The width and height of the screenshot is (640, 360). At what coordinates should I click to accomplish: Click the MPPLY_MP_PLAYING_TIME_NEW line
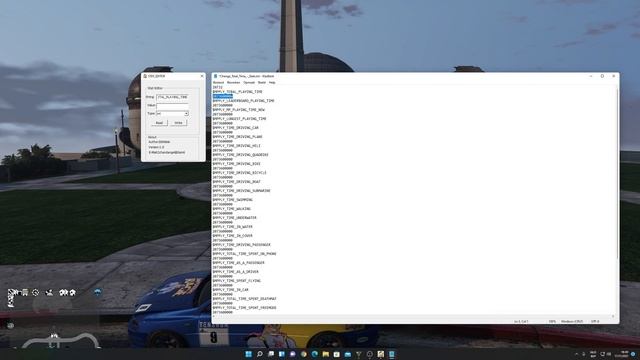click(238, 110)
